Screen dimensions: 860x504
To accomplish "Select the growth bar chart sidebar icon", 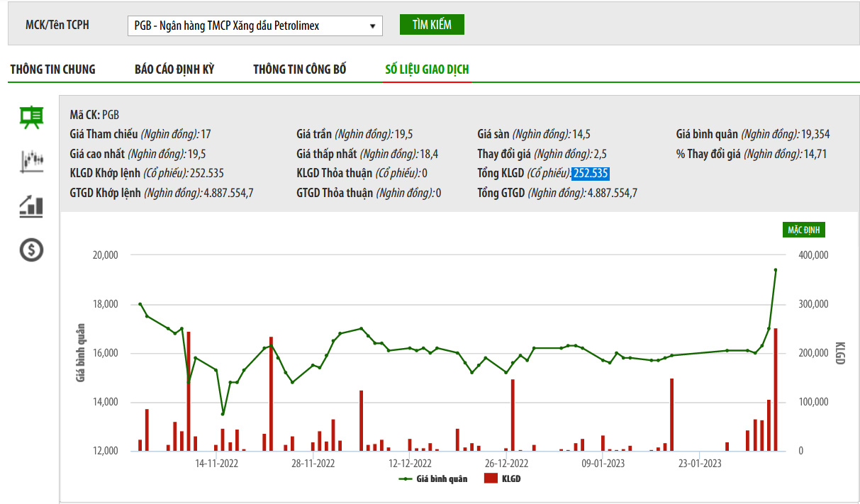I will (x=31, y=206).
